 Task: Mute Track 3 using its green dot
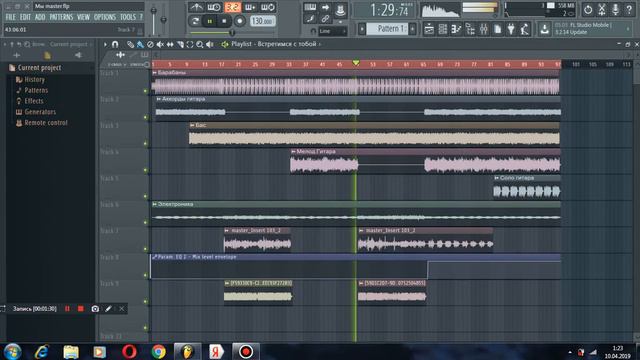click(x=146, y=144)
